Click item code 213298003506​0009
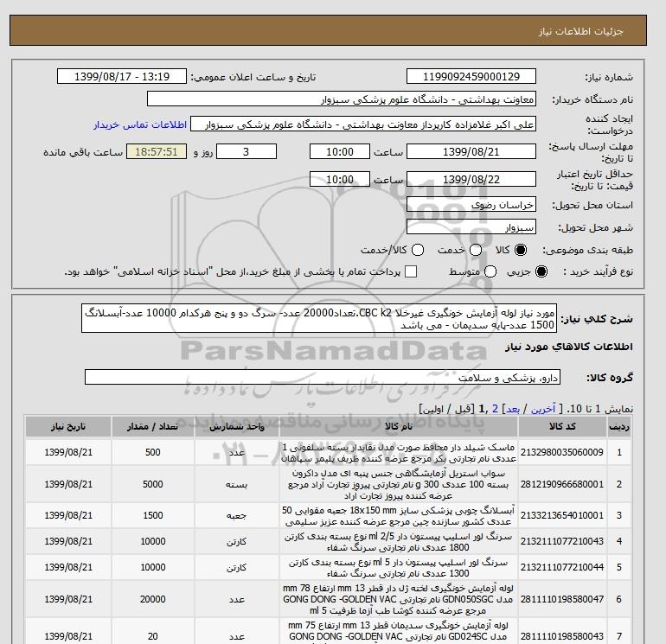The image size is (666, 644). 562,452
